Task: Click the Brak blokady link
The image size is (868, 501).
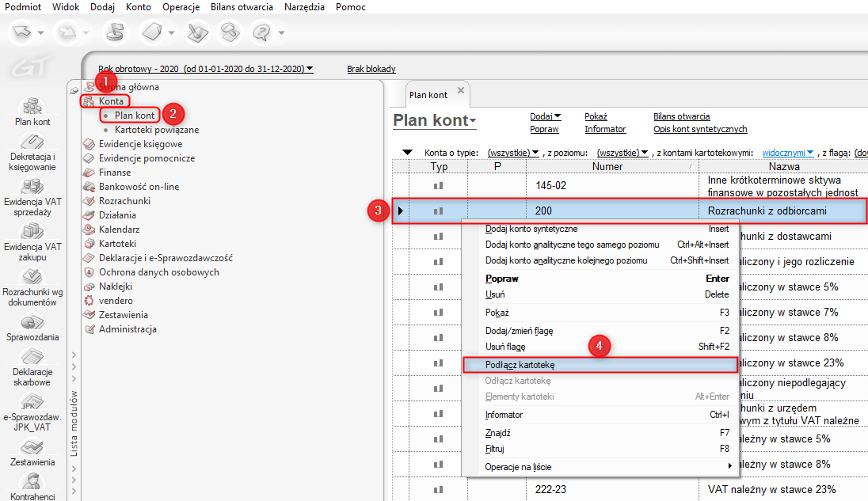Action: click(371, 69)
